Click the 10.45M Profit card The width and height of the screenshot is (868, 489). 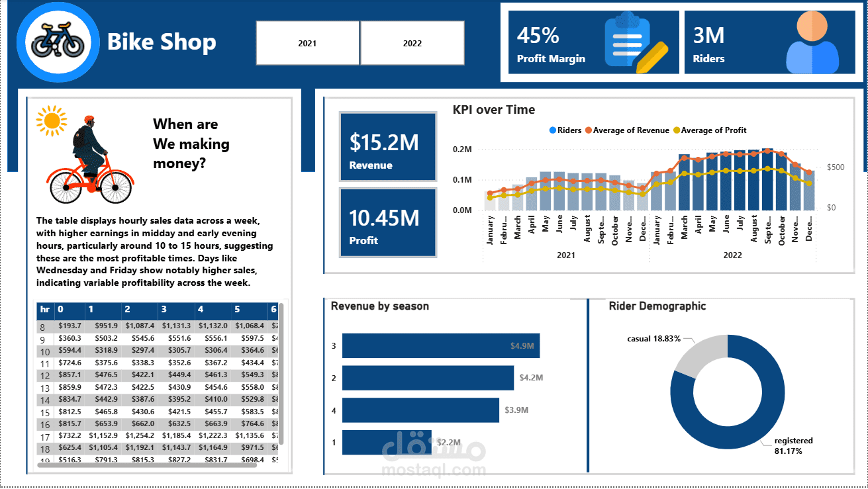point(387,222)
